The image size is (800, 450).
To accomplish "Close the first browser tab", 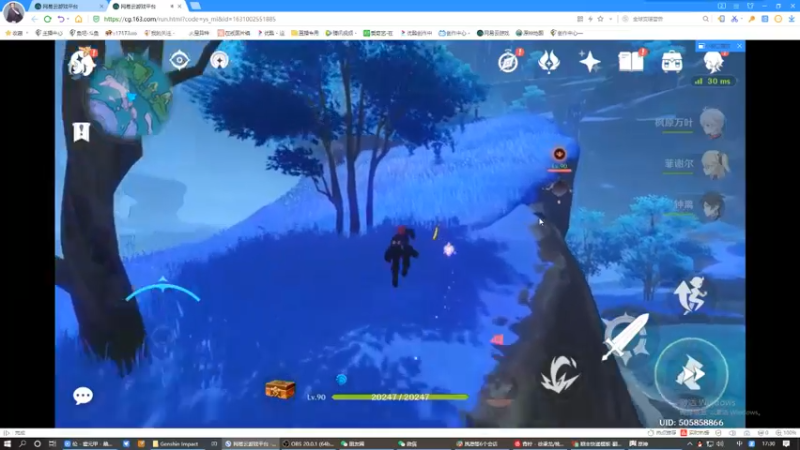I will [x=101, y=6].
